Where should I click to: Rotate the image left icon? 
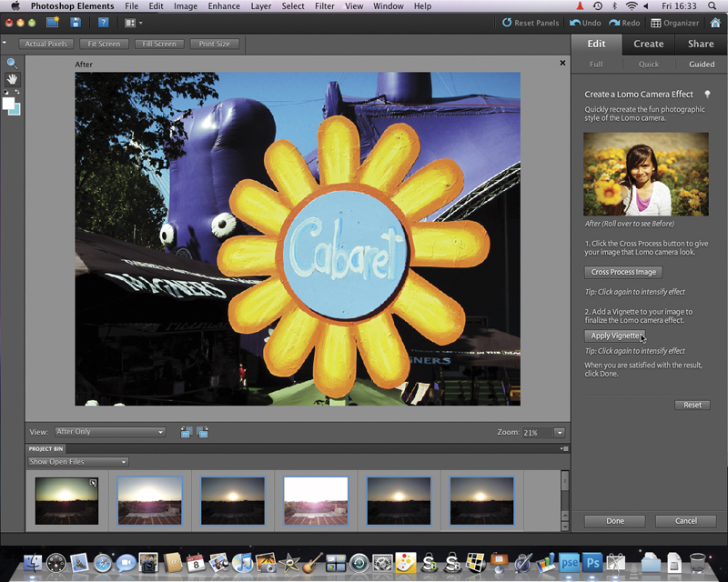pyautogui.click(x=187, y=432)
